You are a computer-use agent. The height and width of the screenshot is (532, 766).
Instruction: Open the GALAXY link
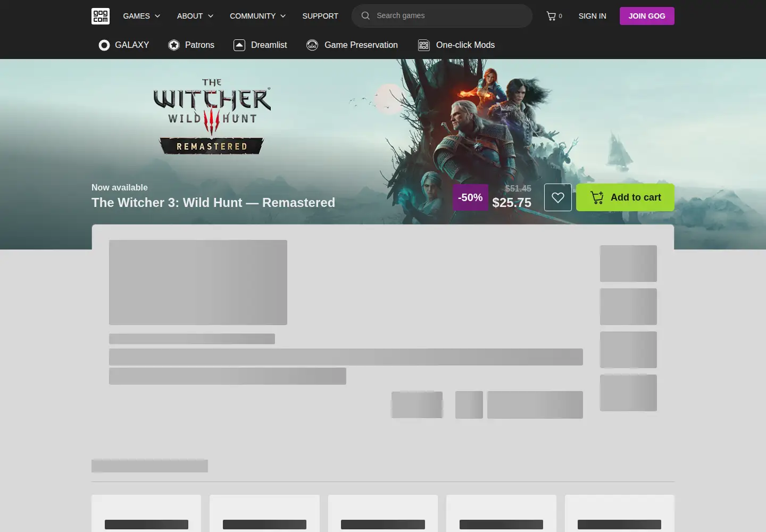[124, 45]
